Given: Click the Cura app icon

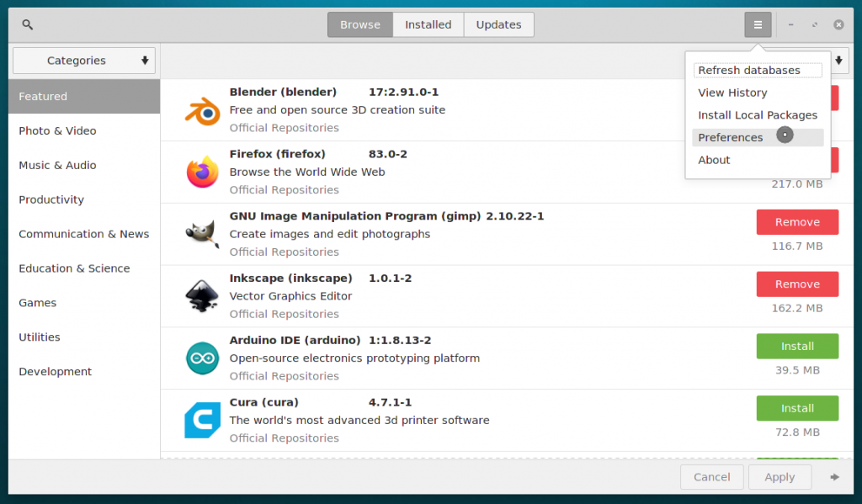Looking at the screenshot, I should coord(202,421).
